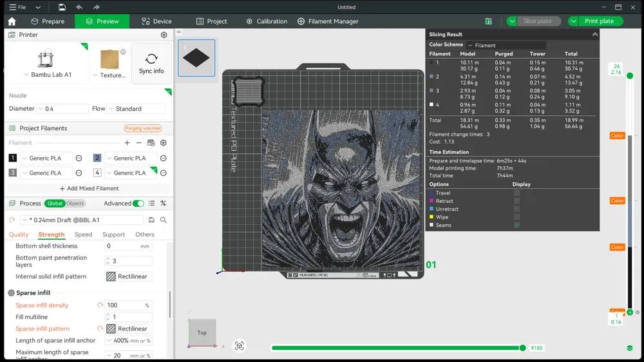
Task: Toggle the Retract display checkbox
Action: tap(516, 201)
